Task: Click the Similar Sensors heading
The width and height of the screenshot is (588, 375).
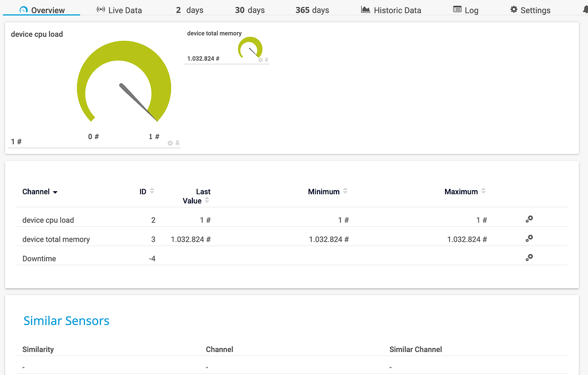Action: pyautogui.click(x=66, y=320)
